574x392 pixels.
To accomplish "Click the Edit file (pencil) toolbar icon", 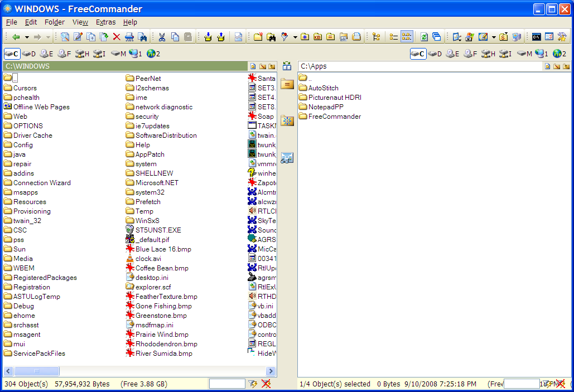I will point(78,37).
